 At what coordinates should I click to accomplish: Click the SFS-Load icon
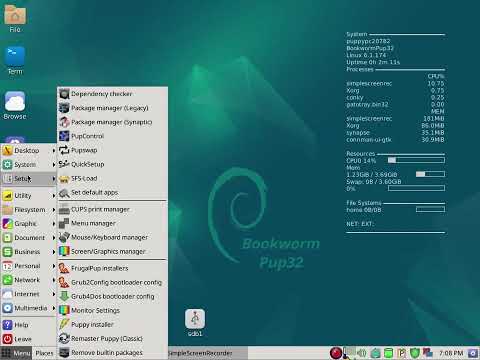coord(64,179)
